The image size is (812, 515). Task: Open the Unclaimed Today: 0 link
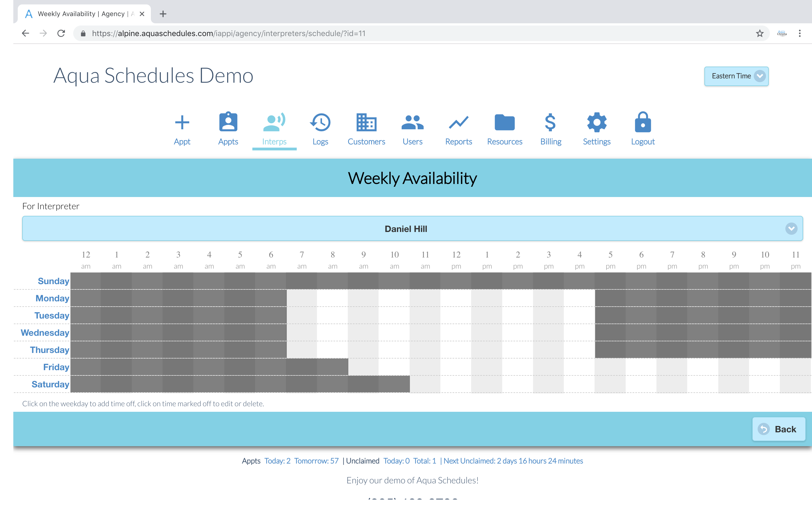coord(396,461)
